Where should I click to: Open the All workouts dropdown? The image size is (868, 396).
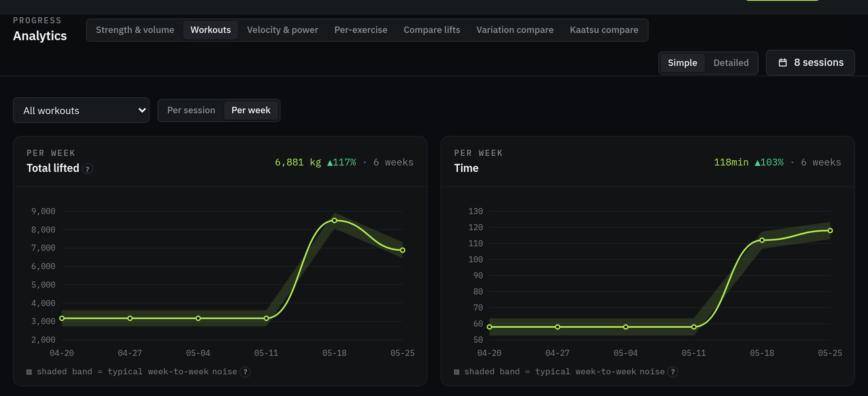point(81,110)
